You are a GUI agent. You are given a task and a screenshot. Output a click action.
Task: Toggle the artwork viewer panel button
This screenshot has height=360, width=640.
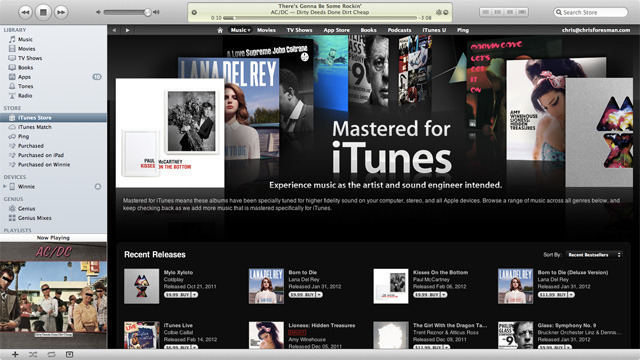point(69,354)
